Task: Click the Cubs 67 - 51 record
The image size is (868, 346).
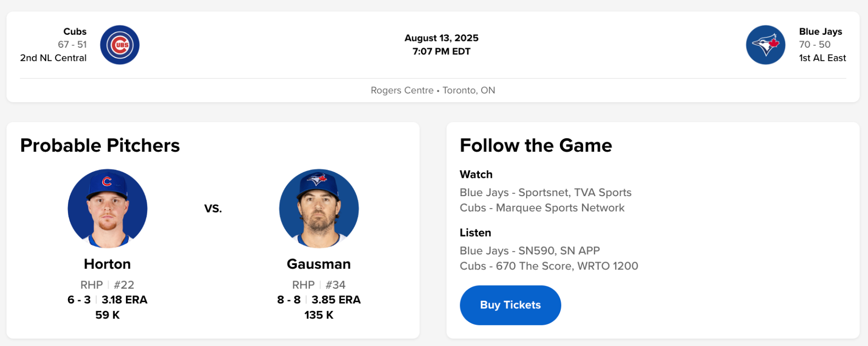Action: coord(72,44)
